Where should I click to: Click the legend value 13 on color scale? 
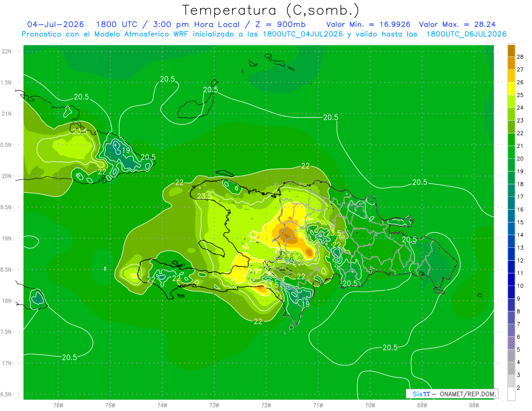coord(520,248)
